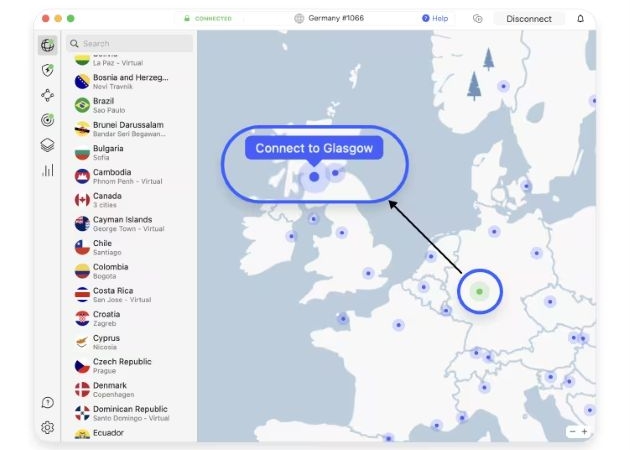Click the Edinburgh dot right of Glasgow
The image size is (630, 450).
click(335, 173)
